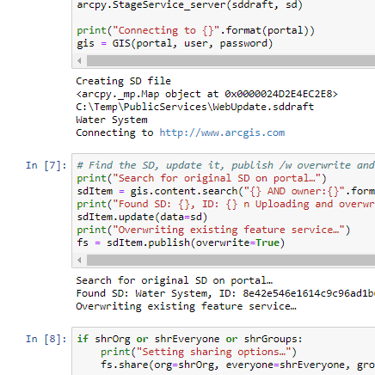Image resolution: width=375 pixels, height=375 pixels.
Task: Click output 'Found SD: Water System, ID:'
Action: (x=156, y=294)
